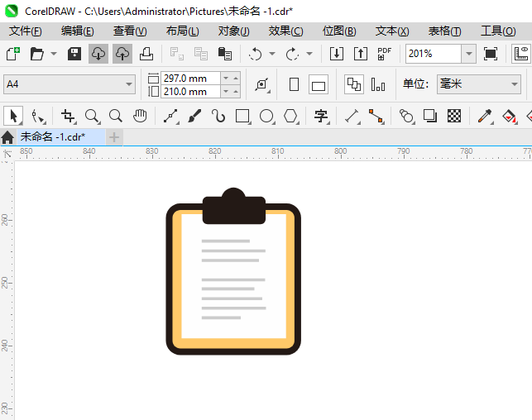Open a file with the folder icon
This screenshot has width=532, height=420.
click(x=36, y=54)
